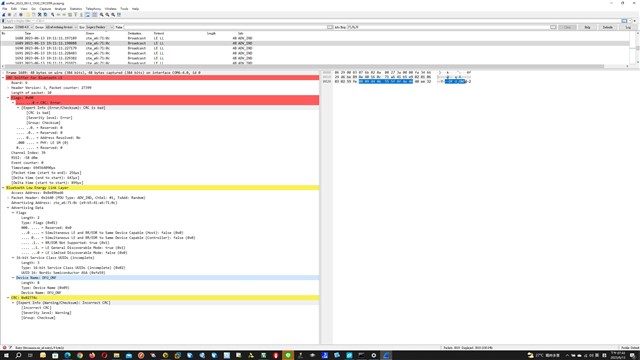Open Chrome from the Windows taskbar
640x360 pixels.
pyautogui.click(x=80, y=356)
